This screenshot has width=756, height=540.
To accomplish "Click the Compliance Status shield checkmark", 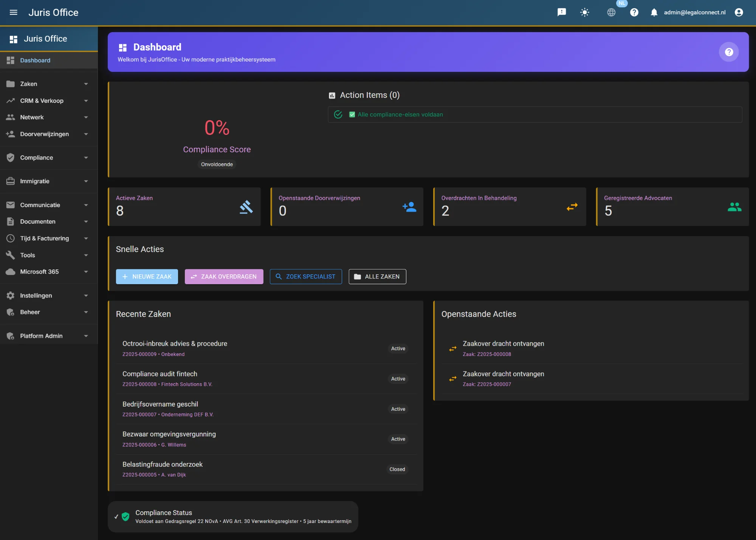I will coord(126,517).
